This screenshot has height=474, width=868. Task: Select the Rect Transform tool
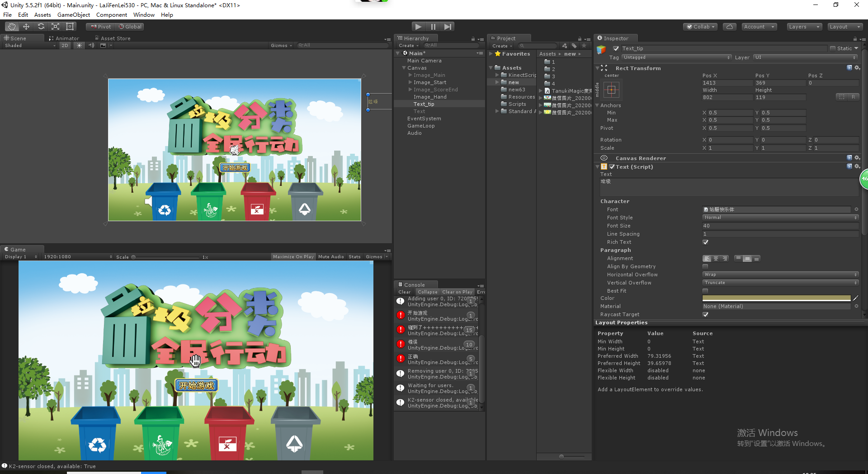click(x=70, y=27)
